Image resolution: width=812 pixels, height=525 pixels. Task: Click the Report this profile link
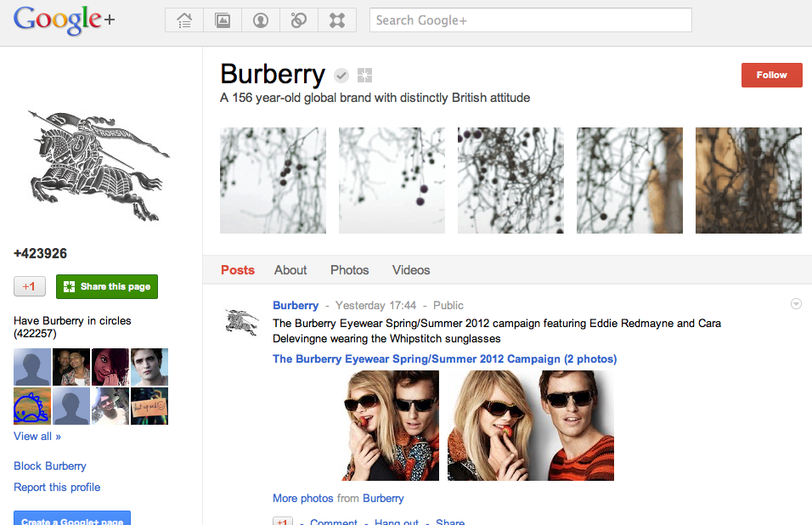(57, 488)
